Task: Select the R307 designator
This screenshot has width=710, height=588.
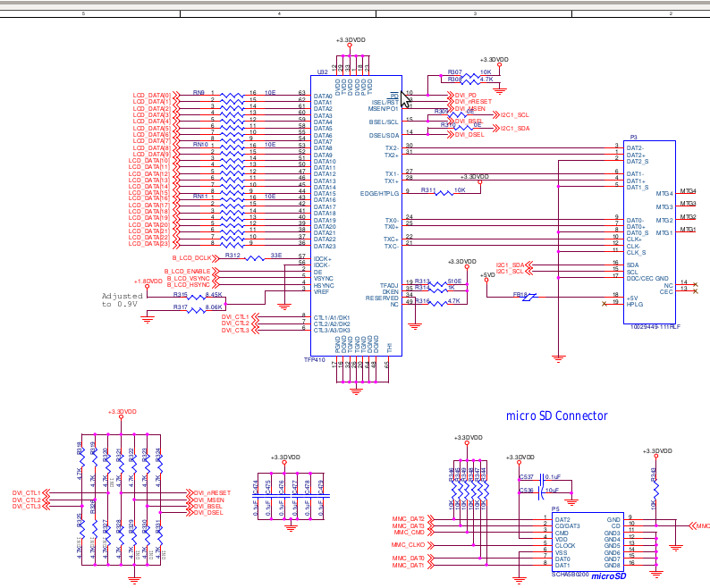Action: (x=454, y=72)
